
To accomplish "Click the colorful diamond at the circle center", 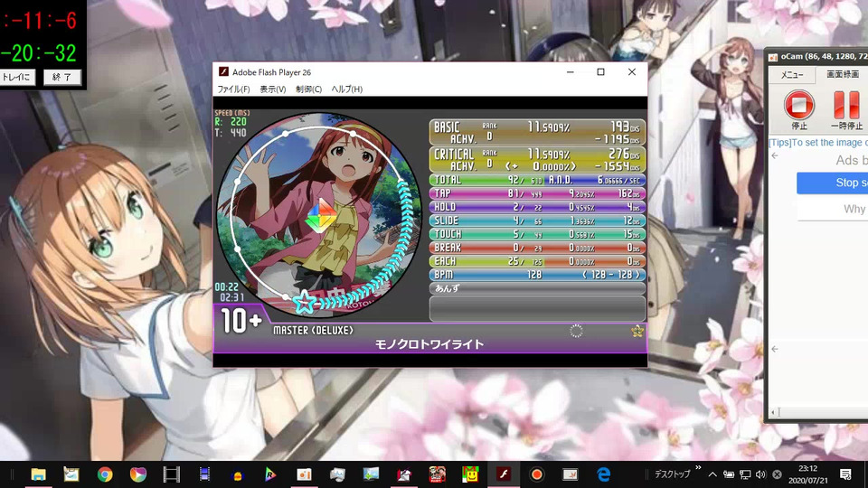I will tap(320, 215).
